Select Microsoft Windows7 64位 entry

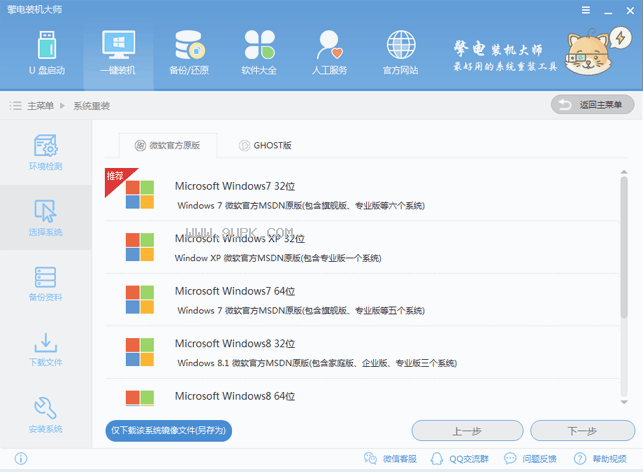tap(362, 300)
